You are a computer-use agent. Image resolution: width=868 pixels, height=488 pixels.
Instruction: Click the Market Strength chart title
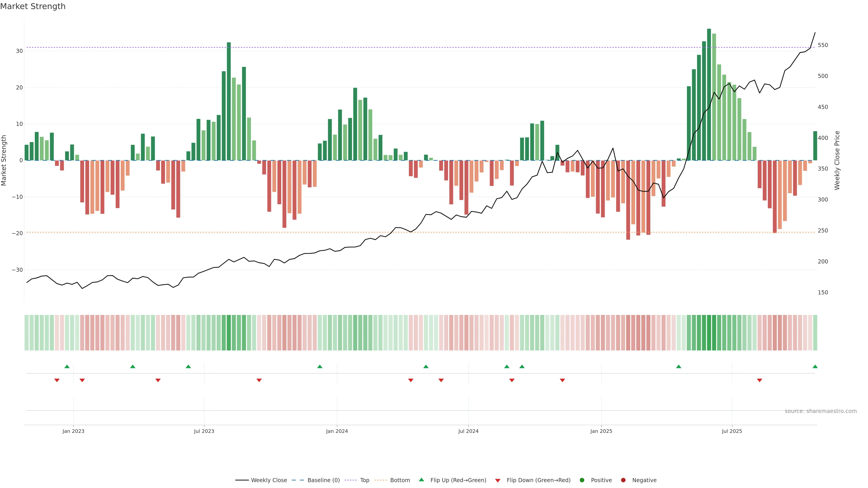33,6
